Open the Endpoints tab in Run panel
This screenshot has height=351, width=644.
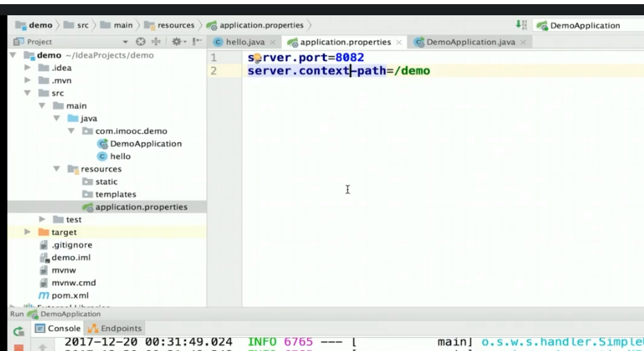[114, 328]
